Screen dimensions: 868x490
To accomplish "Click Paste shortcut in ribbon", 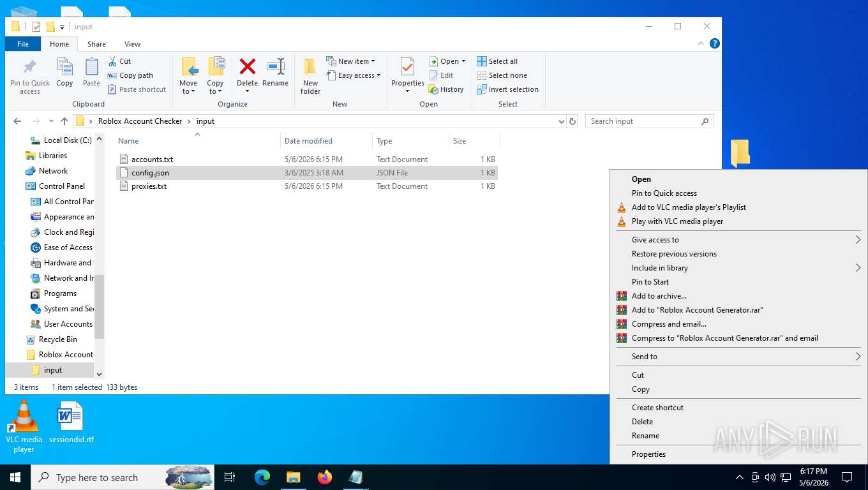I will pos(137,89).
